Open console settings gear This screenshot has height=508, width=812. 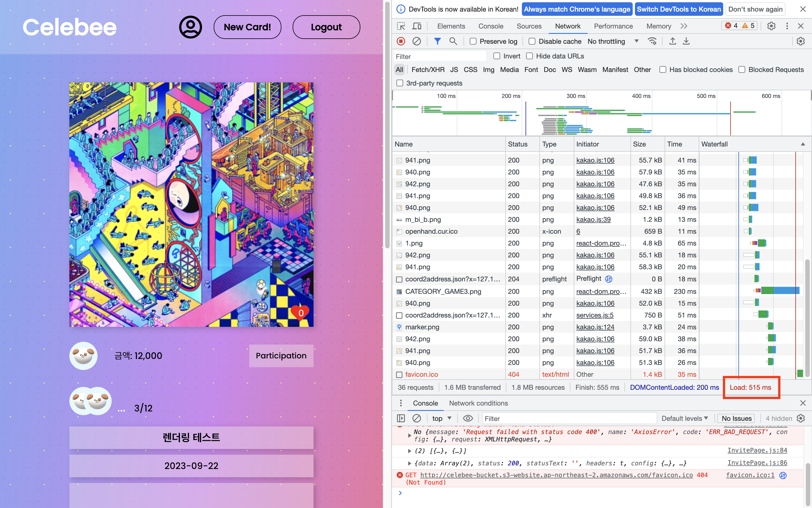pyautogui.click(x=801, y=418)
